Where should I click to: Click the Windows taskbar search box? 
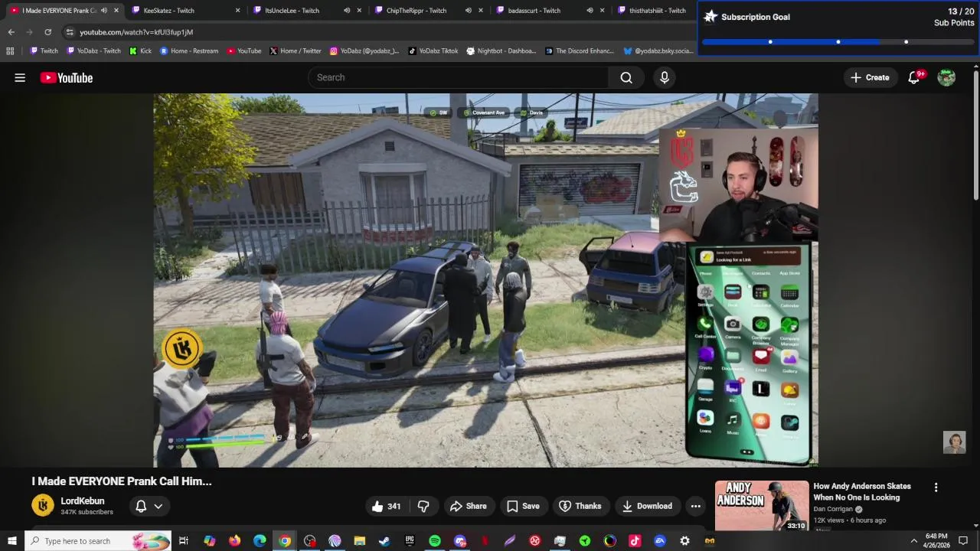98,541
